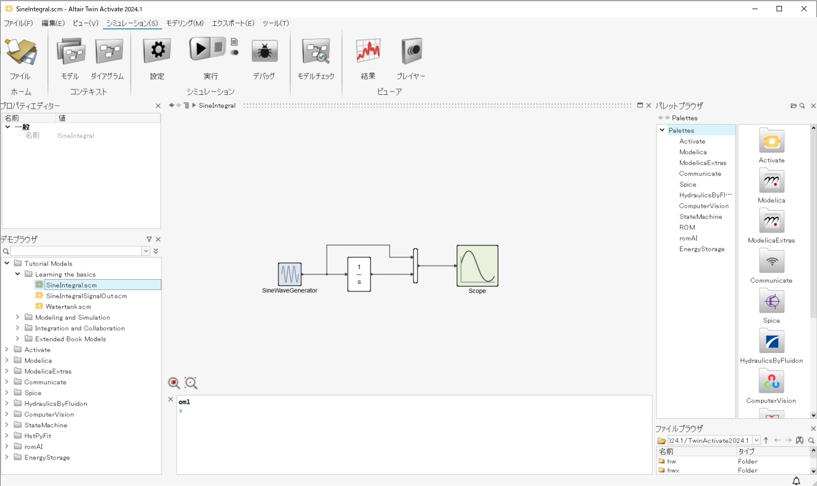This screenshot has height=486, width=817.
Task: Run the モデルチェック (Model Check) tool
Action: coord(316,51)
